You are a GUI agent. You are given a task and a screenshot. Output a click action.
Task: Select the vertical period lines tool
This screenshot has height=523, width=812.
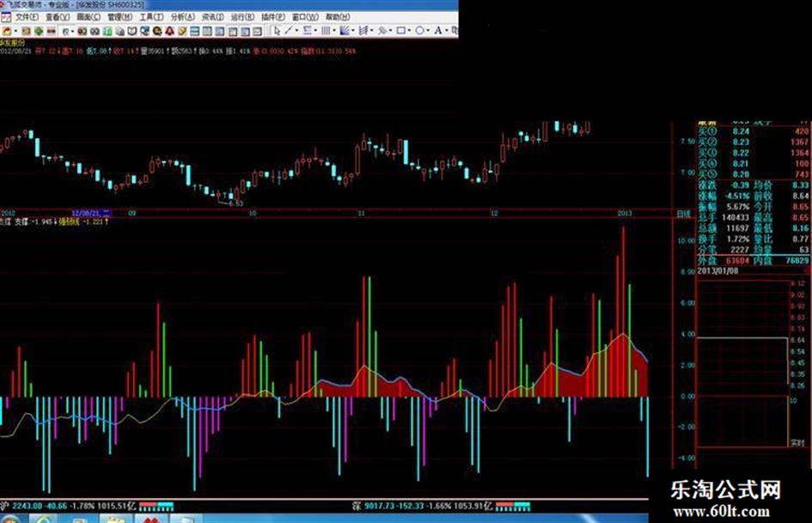tap(325, 31)
